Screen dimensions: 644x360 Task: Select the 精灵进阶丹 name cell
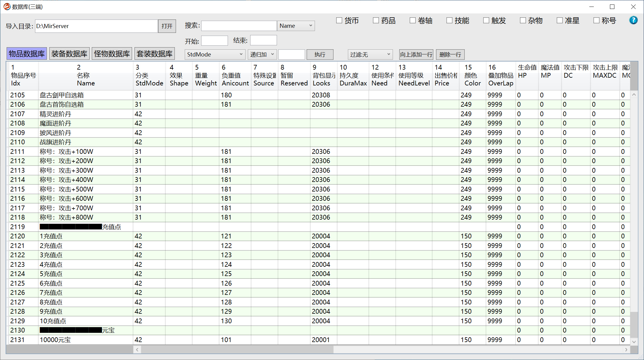[x=86, y=114]
